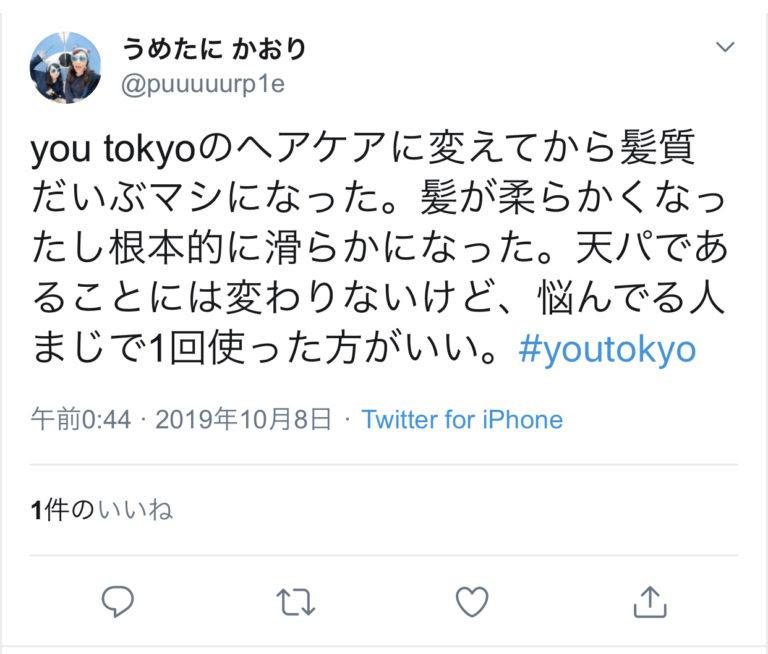
Task: Click the tweet line starting たし根本的に
Action: point(380,248)
